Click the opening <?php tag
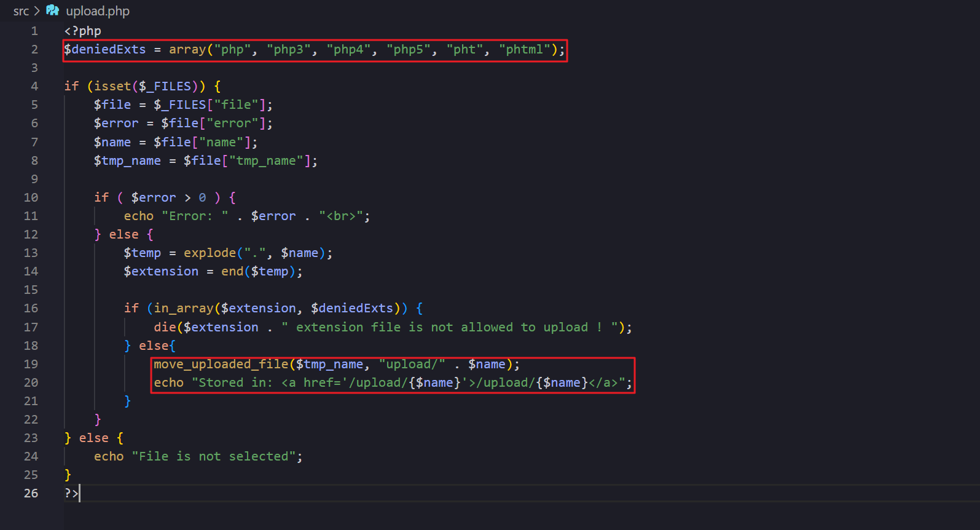 (83, 31)
